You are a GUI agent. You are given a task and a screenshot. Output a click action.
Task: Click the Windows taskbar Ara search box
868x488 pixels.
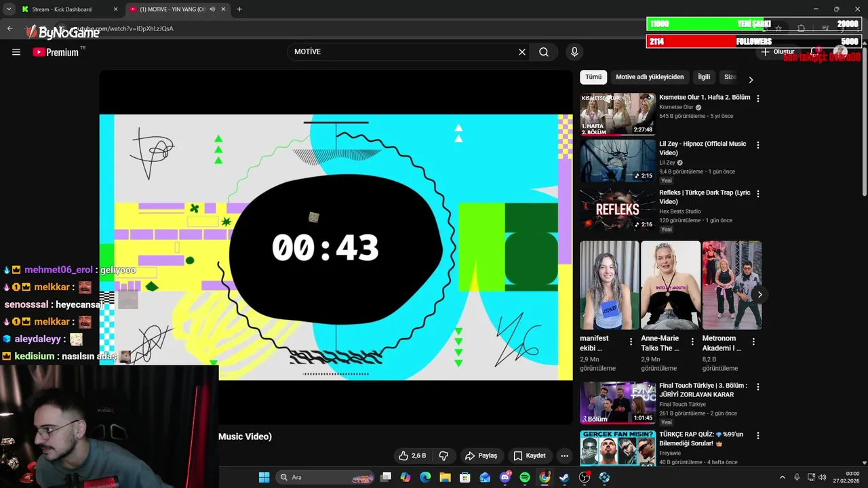tap(325, 477)
